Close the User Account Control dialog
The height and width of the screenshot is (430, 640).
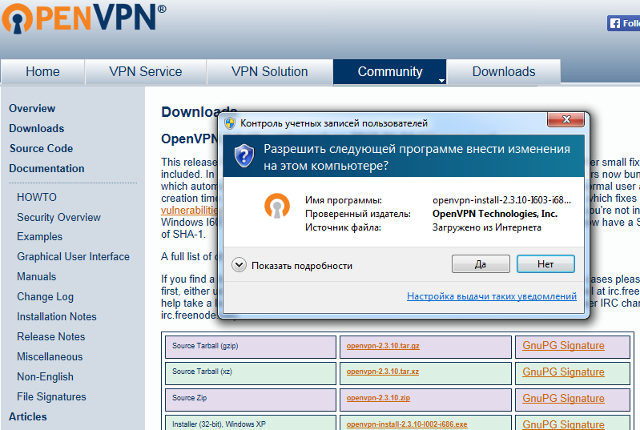tap(566, 120)
